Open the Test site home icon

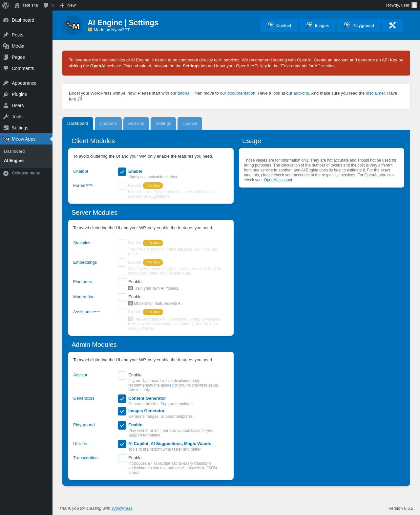coord(17,5)
